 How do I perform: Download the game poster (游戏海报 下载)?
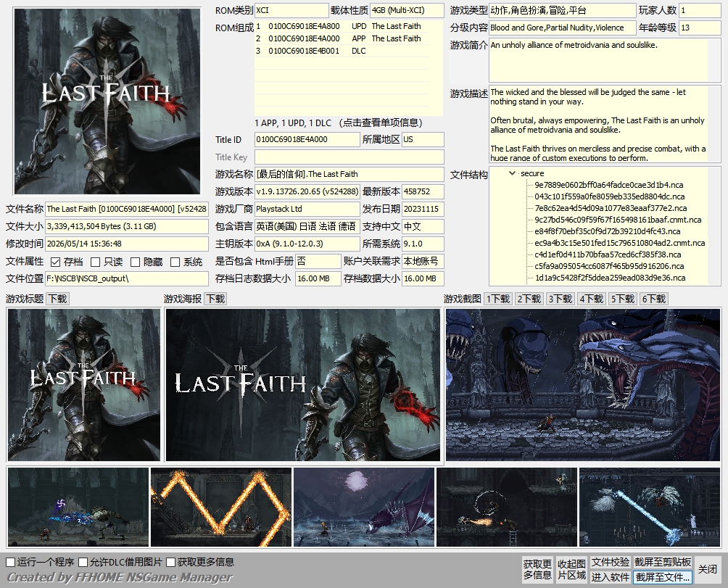point(216,299)
